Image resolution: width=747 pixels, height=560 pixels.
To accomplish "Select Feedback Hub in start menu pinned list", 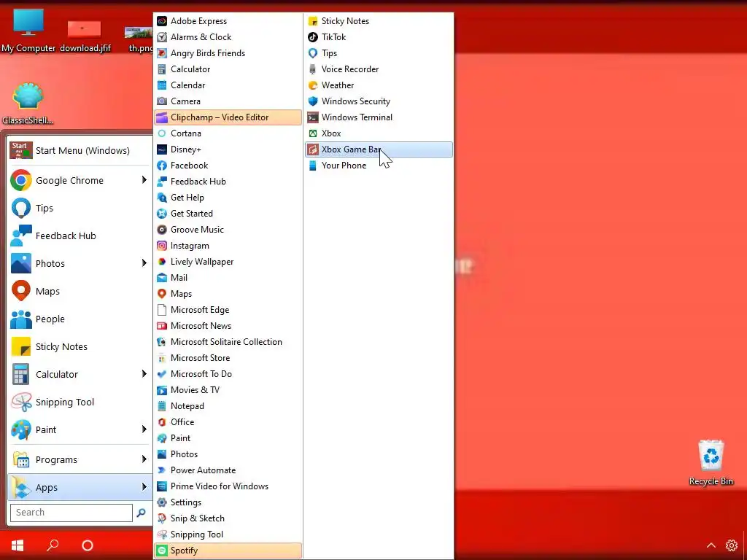I will point(80,236).
